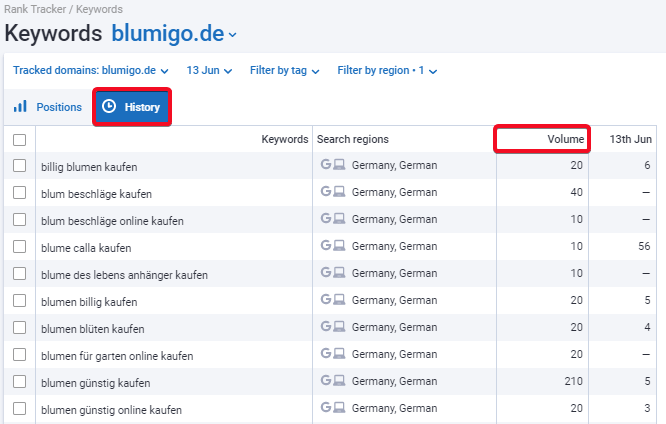This screenshot has height=424, width=666.
Task: Click Google icon in blum beschläge online kaufen row
Action: pos(326,218)
